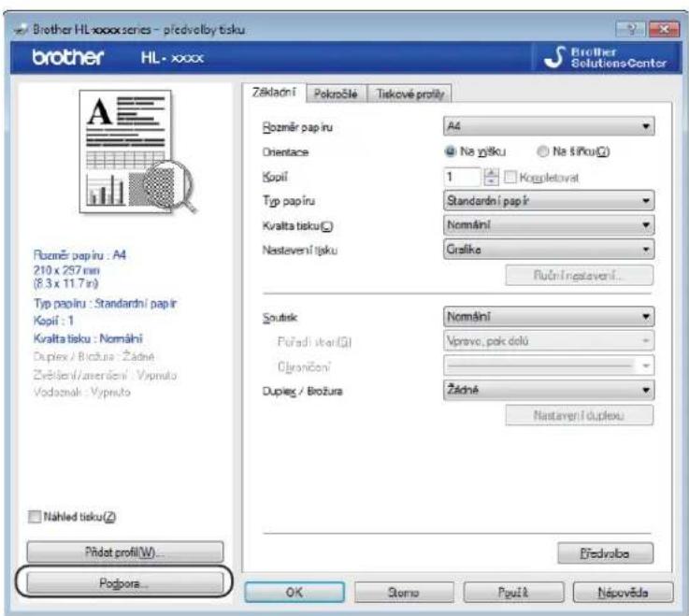Viewport: 689px width, 616px height.
Task: Open the Duplex / Brožura dropdown
Action: pos(549,390)
